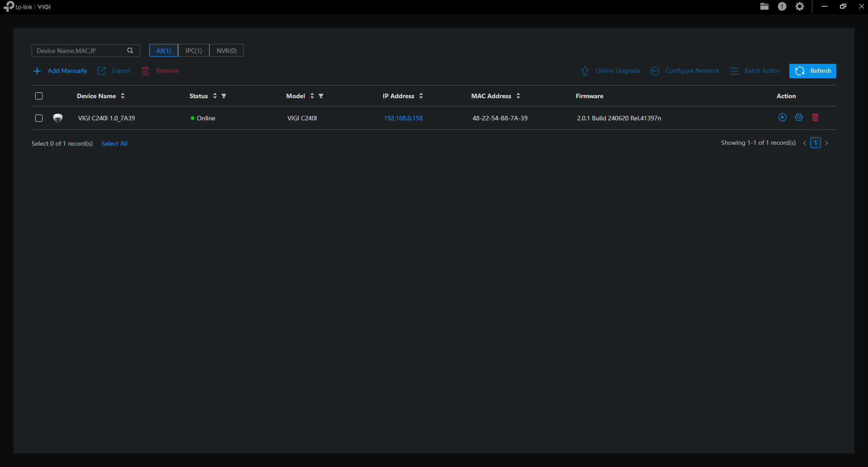868x467 pixels.
Task: Click firmware 2.0.1 Build 240620 Rel.41397n
Action: click(x=619, y=118)
